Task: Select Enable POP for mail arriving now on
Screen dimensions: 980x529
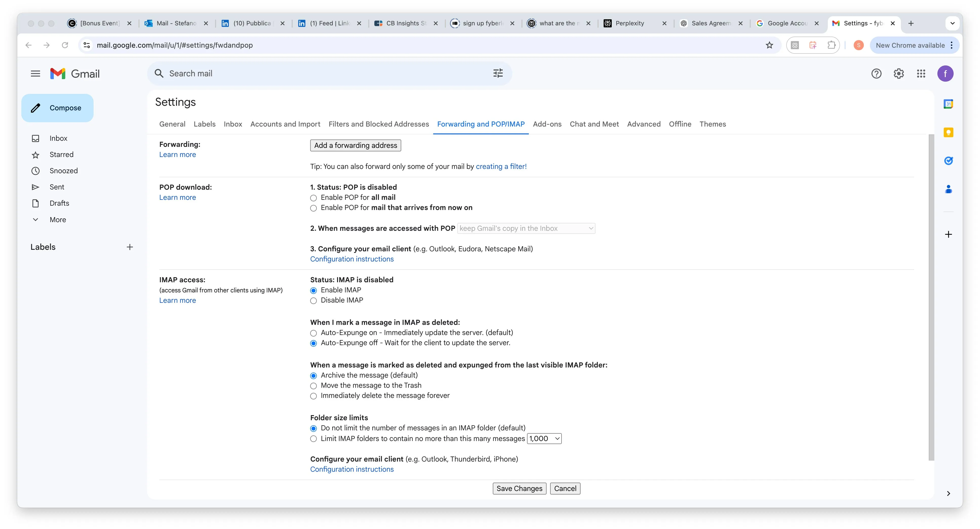Action: click(313, 208)
